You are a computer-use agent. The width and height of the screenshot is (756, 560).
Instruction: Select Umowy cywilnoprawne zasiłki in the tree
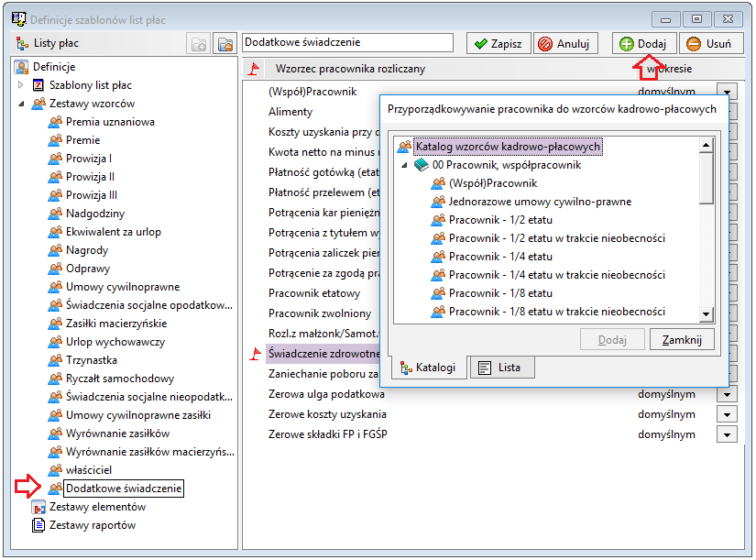pyautogui.click(x=138, y=415)
